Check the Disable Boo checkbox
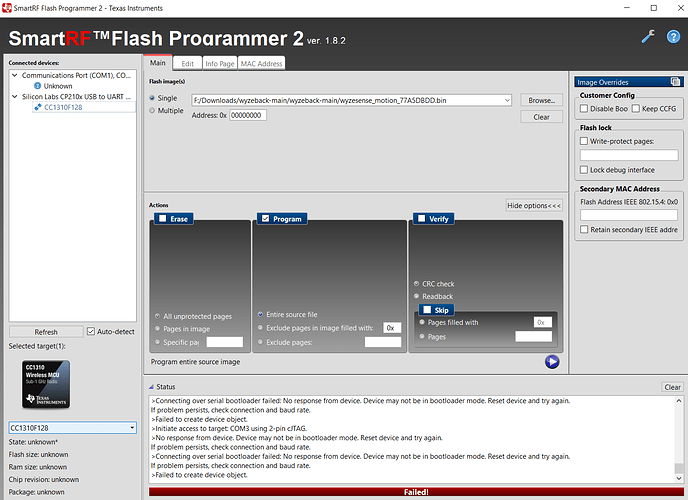688x500 pixels. click(x=584, y=108)
